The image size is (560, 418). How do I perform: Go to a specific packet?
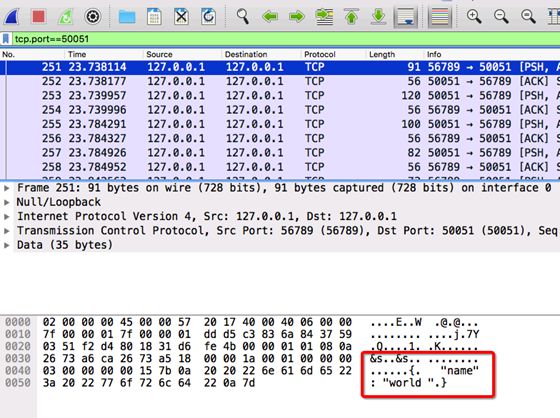(x=324, y=16)
